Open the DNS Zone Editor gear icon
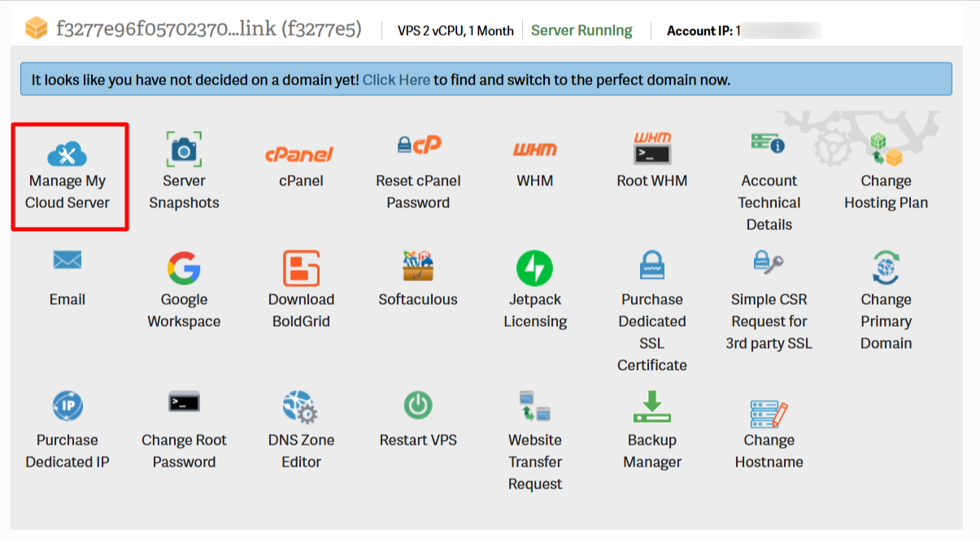 pyautogui.click(x=299, y=408)
